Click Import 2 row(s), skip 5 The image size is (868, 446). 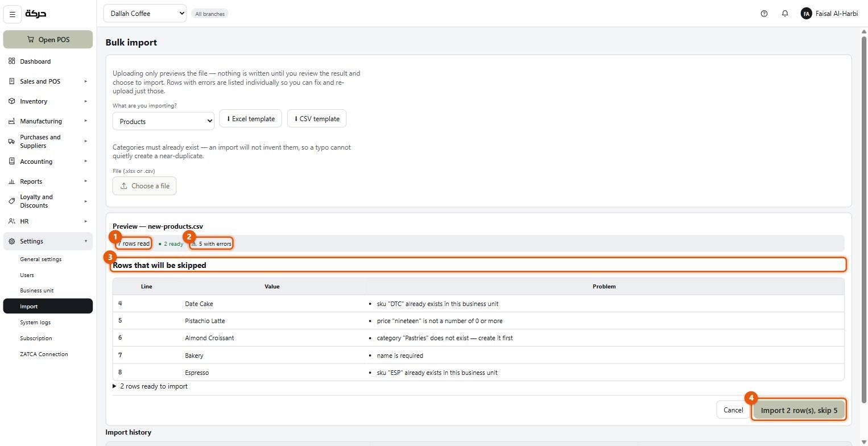799,410
